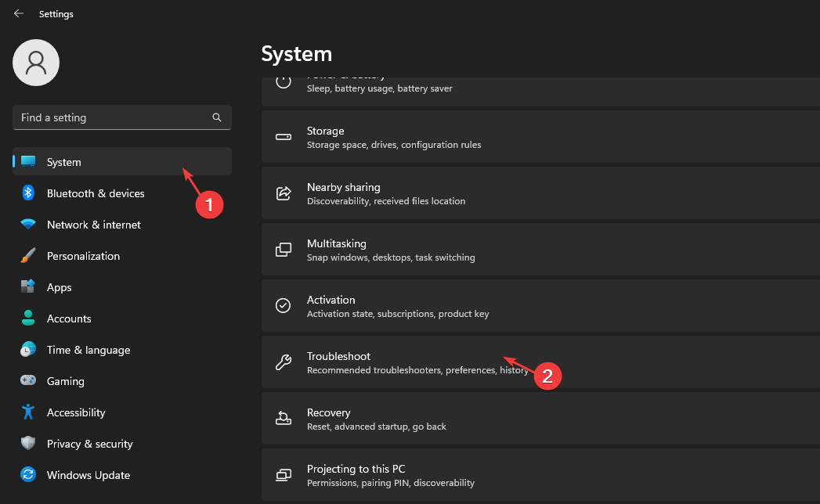
Task: Click the Accounts person icon
Action: (x=28, y=318)
